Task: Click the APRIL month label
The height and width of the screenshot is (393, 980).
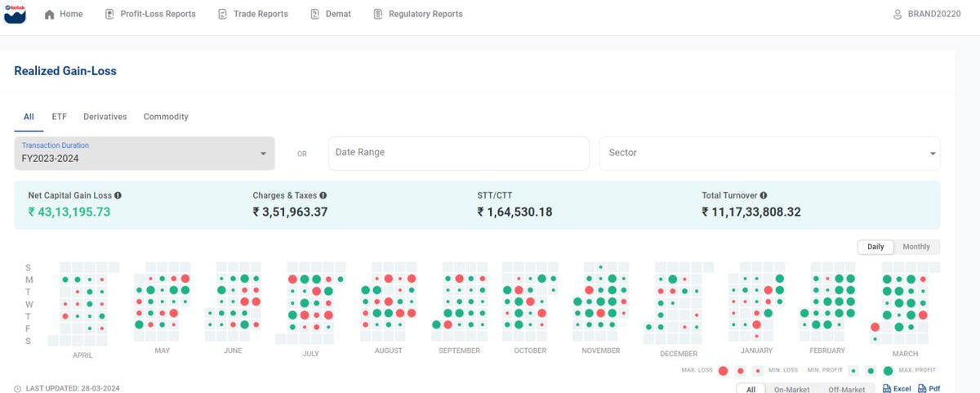Action: [x=82, y=355]
